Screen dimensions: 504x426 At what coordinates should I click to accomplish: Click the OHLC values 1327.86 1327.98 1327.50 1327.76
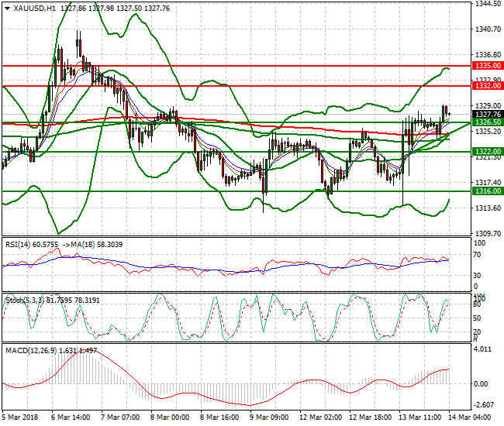116,9
